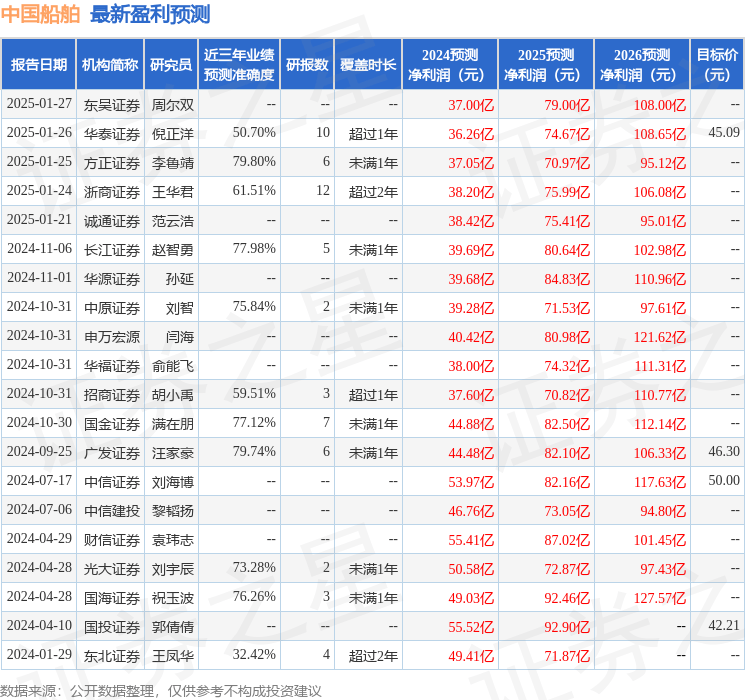Select the 诚通证券 institution cell
The image size is (745, 700).
[x=112, y=221]
